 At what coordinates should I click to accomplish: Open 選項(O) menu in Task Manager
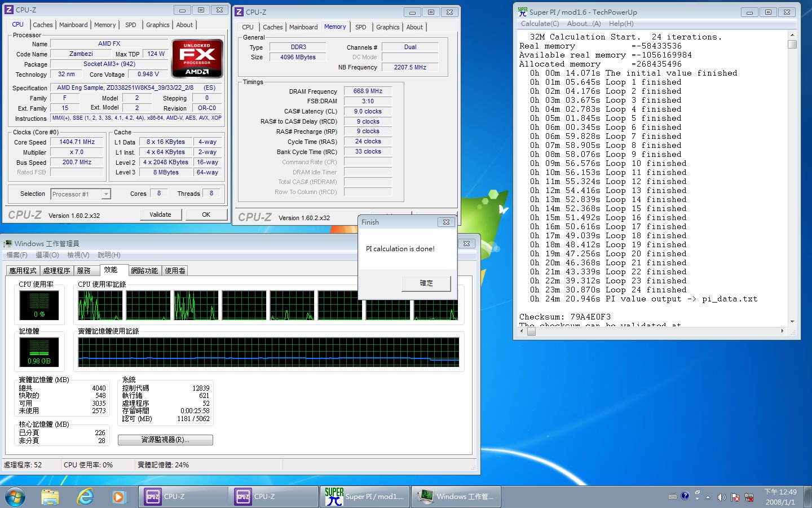tap(47, 255)
